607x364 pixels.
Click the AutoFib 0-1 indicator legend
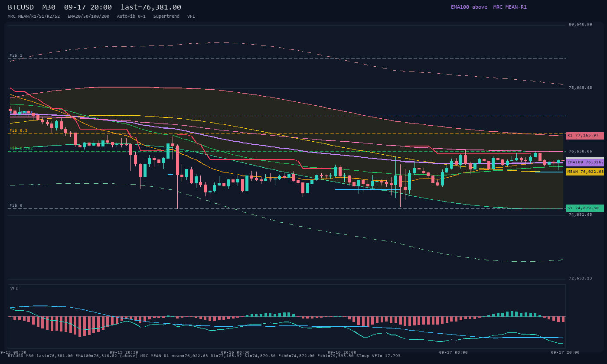click(x=131, y=16)
